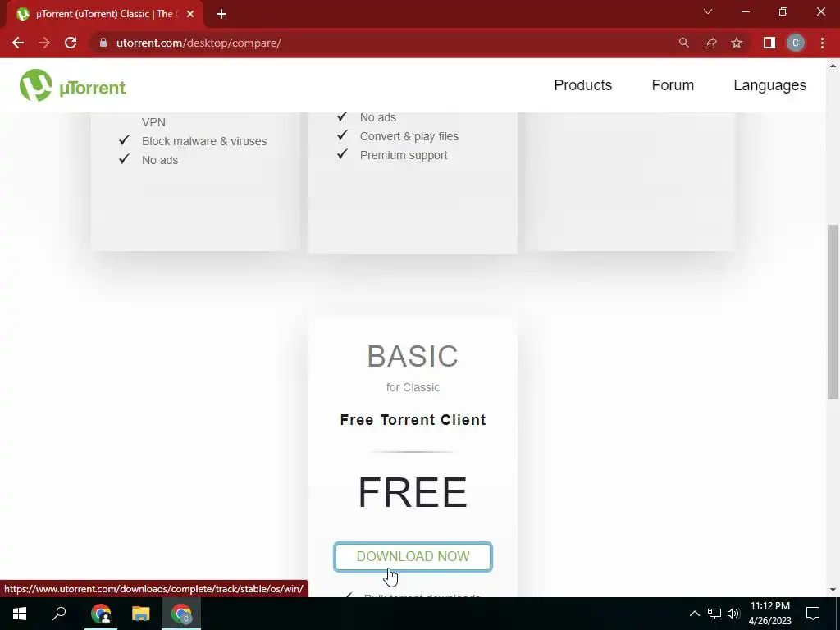Click the 'for Classic' subtitle
Screen dimensions: 840x630
pyautogui.click(x=413, y=387)
